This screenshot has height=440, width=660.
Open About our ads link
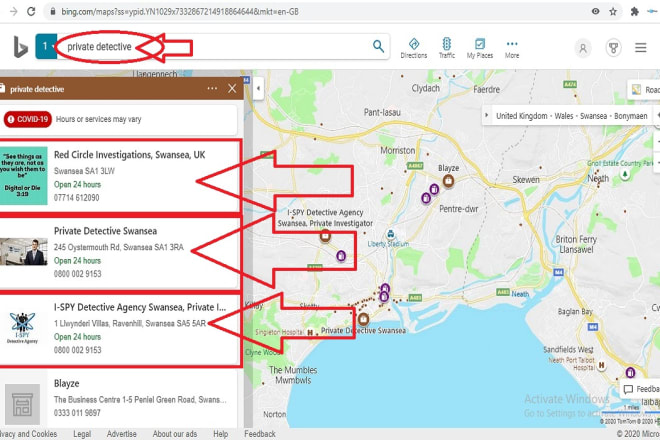click(175, 434)
